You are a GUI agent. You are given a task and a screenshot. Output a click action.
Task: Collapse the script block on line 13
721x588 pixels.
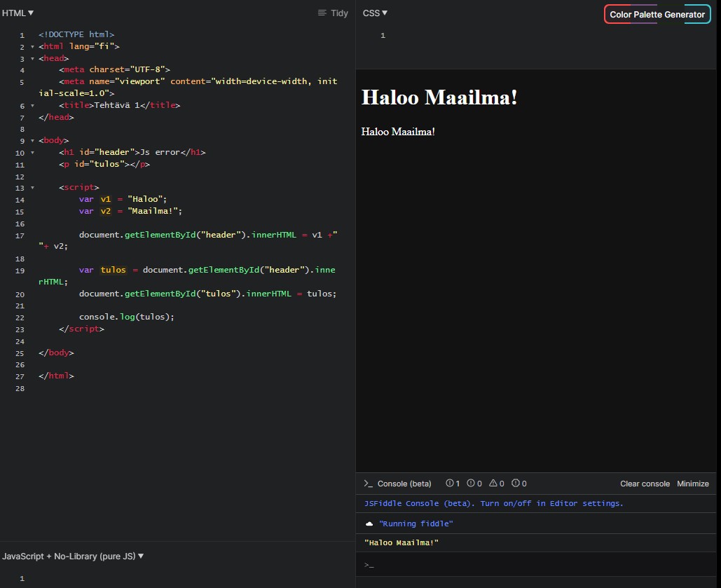[32, 188]
